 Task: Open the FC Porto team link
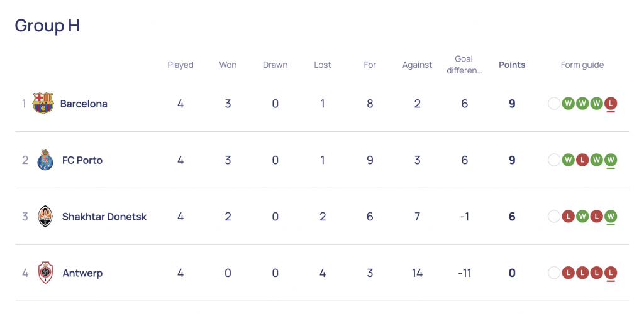(82, 160)
